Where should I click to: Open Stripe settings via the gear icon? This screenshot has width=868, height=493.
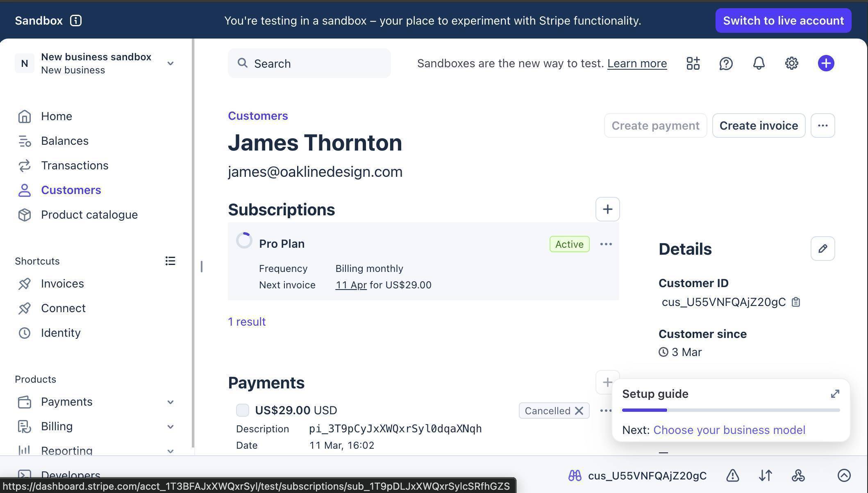coord(791,63)
